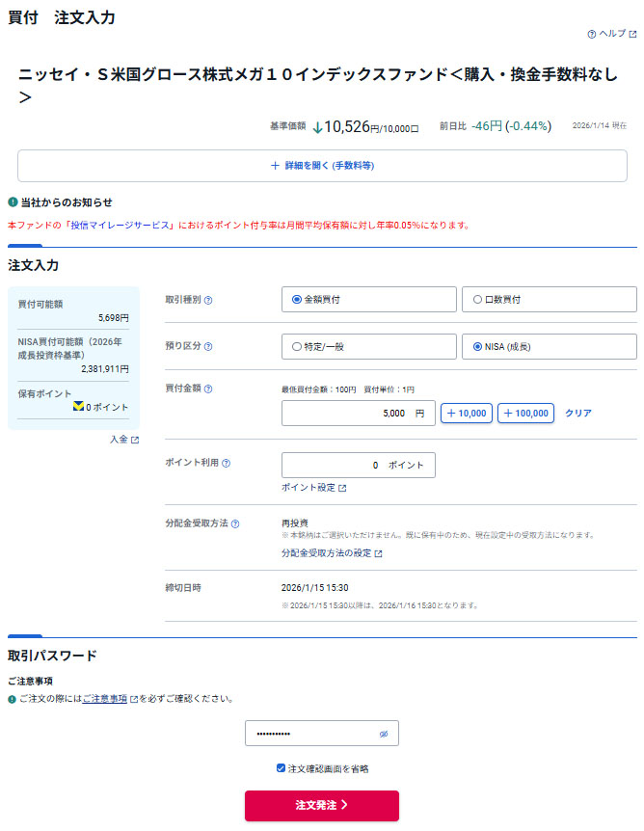Toggle 注文確認画面を省略 checkbox
The image size is (644, 831).
[x=281, y=768]
